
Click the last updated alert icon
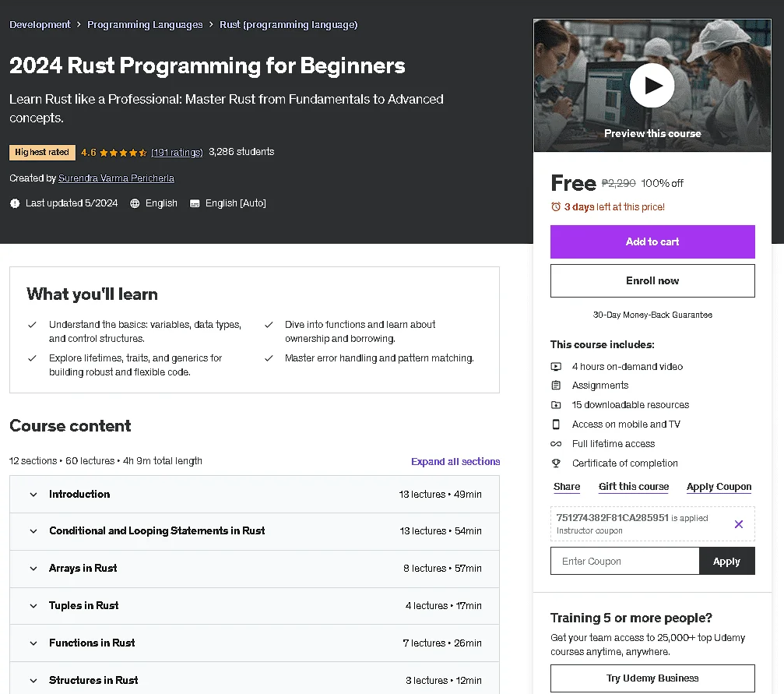coord(15,203)
